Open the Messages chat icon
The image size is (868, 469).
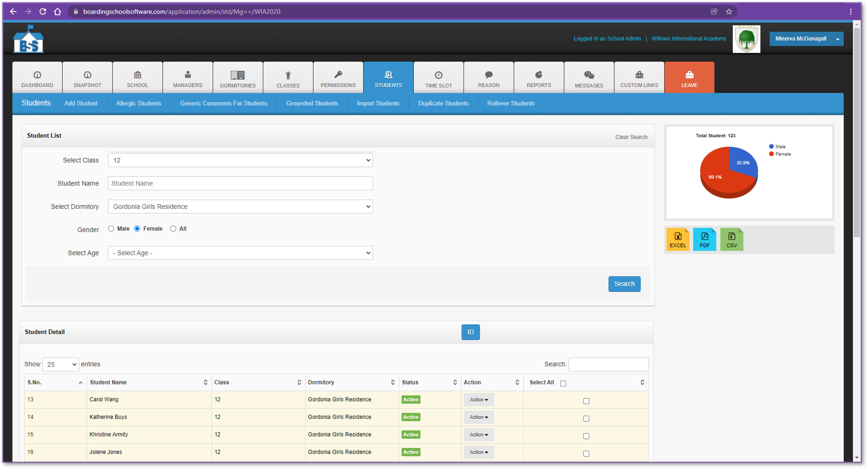589,75
